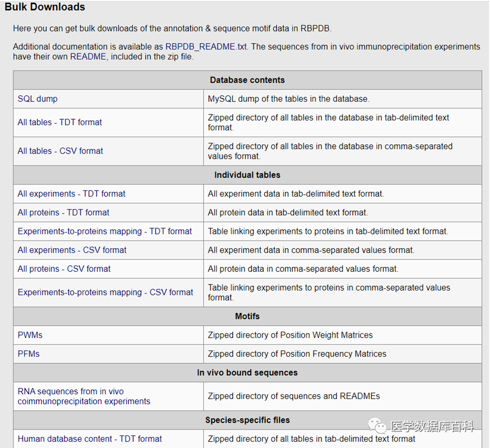Download Experiments-to-proteins mapping - TDT format
The height and width of the screenshot is (448, 490).
pos(105,231)
